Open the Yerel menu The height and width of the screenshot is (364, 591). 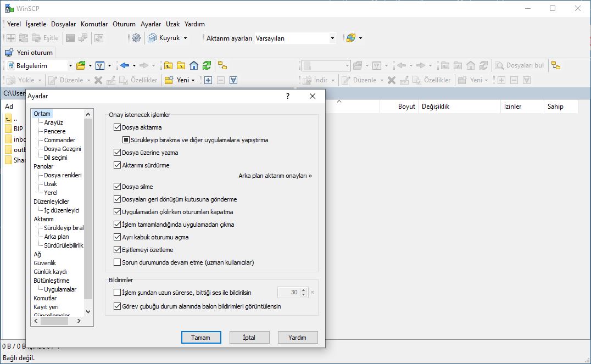(x=14, y=24)
